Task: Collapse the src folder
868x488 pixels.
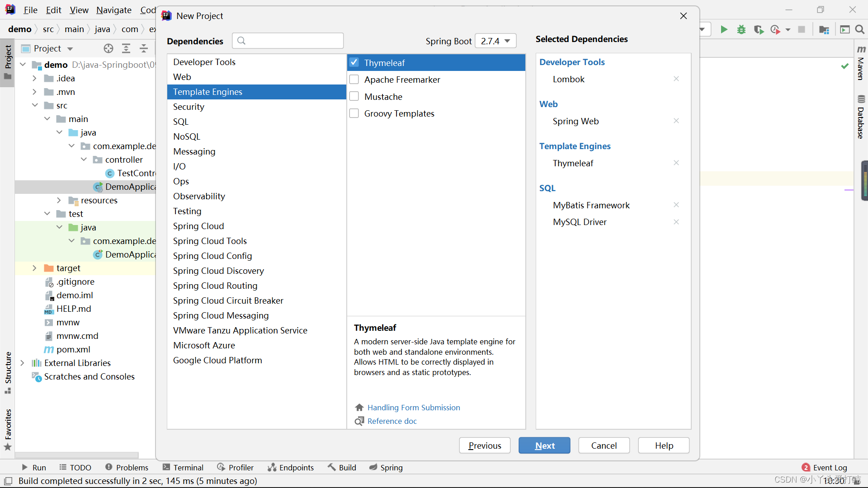Action: click(35, 105)
